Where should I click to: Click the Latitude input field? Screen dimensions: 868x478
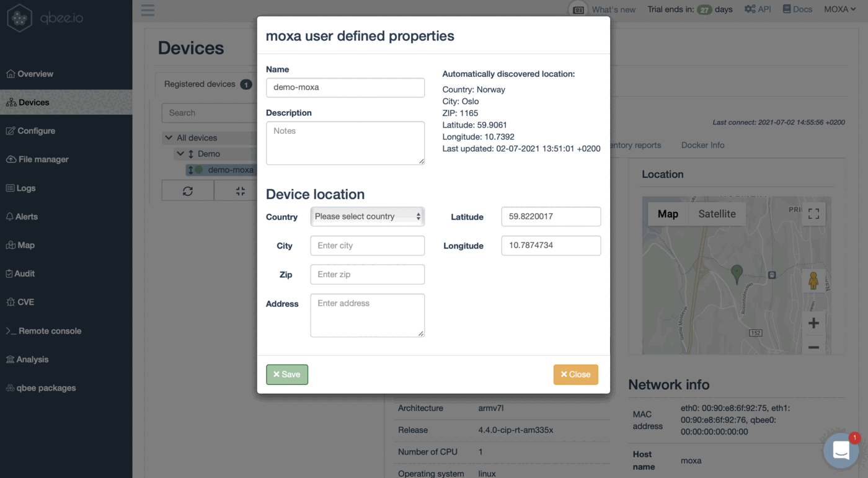point(551,216)
